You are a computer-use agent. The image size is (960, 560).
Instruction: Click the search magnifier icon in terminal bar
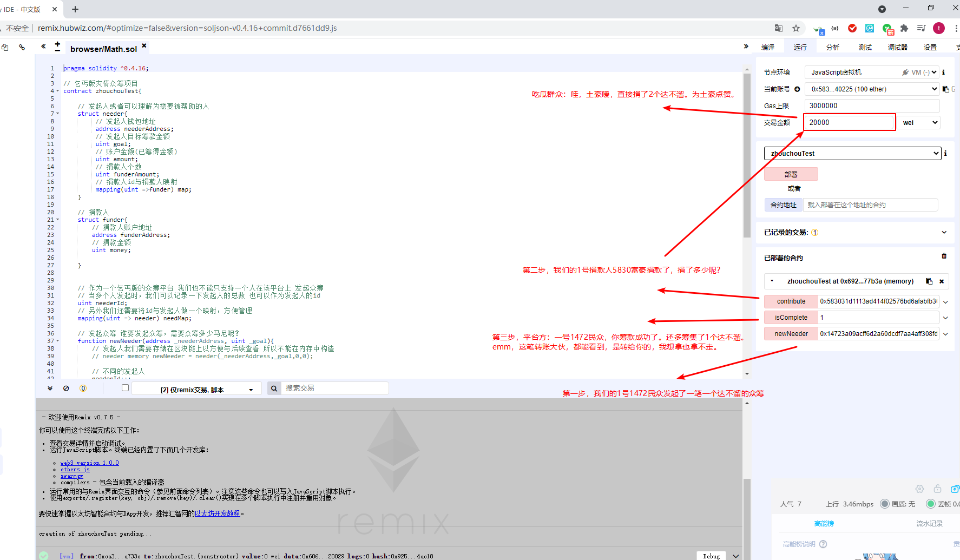tap(274, 388)
